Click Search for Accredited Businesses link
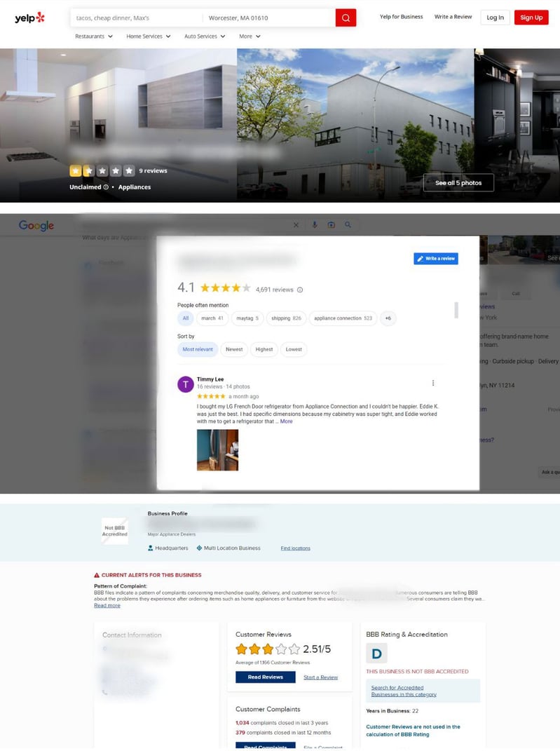Screen dimensions: 560x751 (404, 691)
